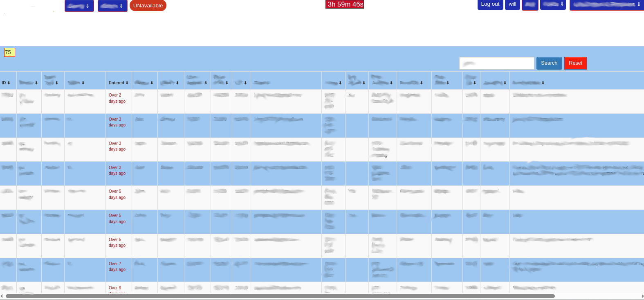The image size is (644, 300).
Task: Click the red 3h 59m timer
Action: (x=345, y=4)
